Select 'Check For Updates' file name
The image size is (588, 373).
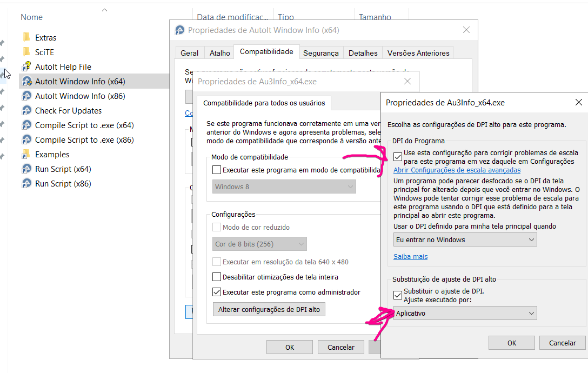pyautogui.click(x=68, y=111)
